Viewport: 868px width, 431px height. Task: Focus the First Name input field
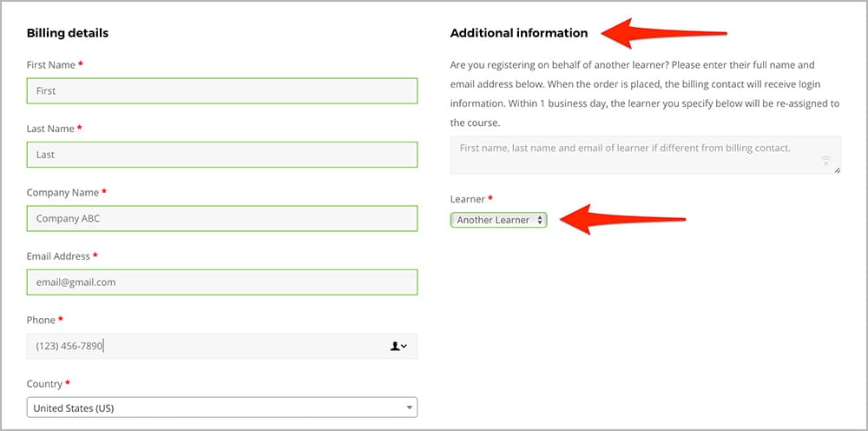(222, 91)
